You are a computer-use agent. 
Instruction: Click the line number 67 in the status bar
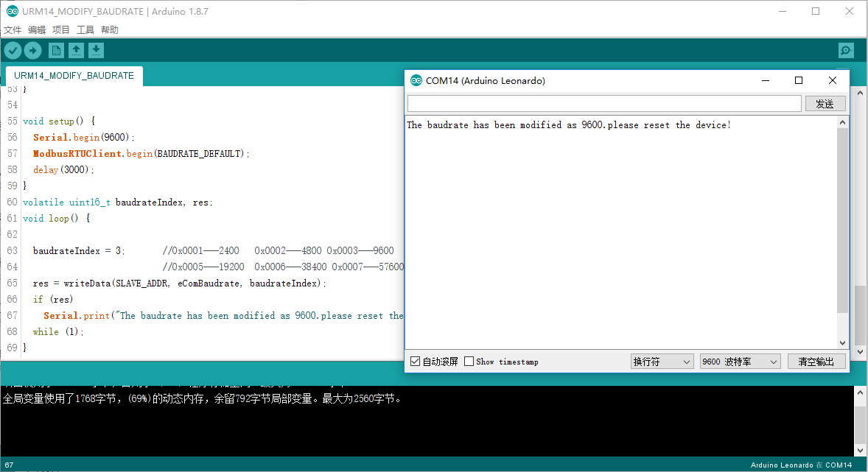(x=9, y=465)
